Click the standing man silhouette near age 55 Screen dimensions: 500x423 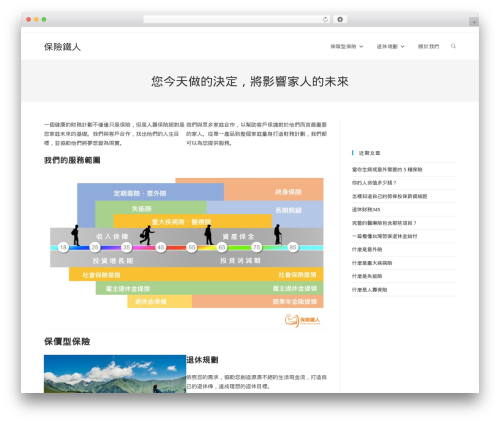[x=209, y=235]
